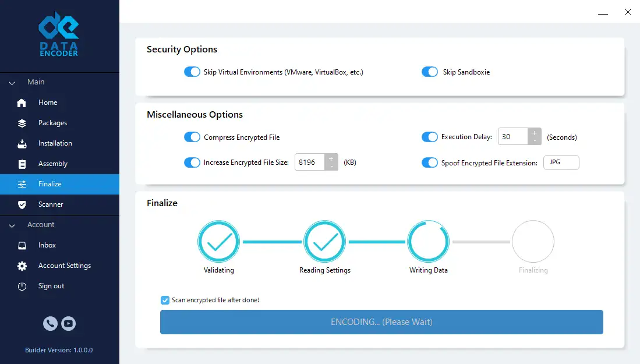This screenshot has width=640, height=364.
Task: Disable Compress Encrypted File switch
Action: click(192, 137)
